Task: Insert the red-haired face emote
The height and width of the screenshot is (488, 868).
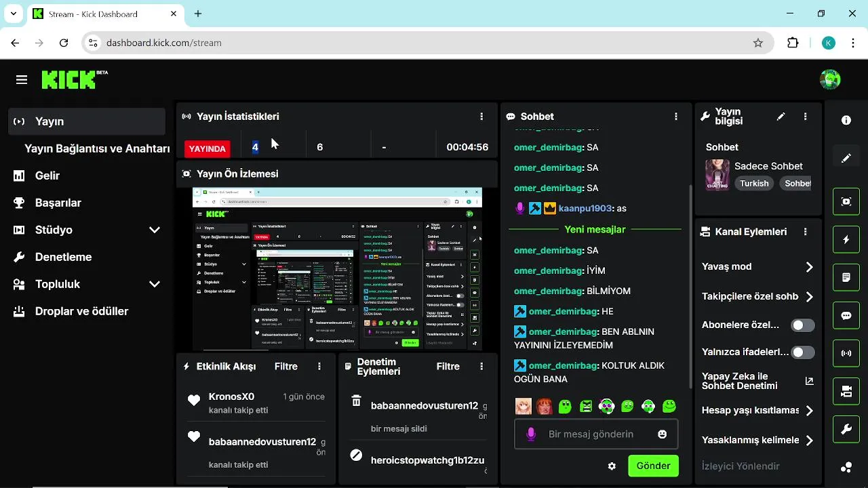Action: (x=544, y=406)
